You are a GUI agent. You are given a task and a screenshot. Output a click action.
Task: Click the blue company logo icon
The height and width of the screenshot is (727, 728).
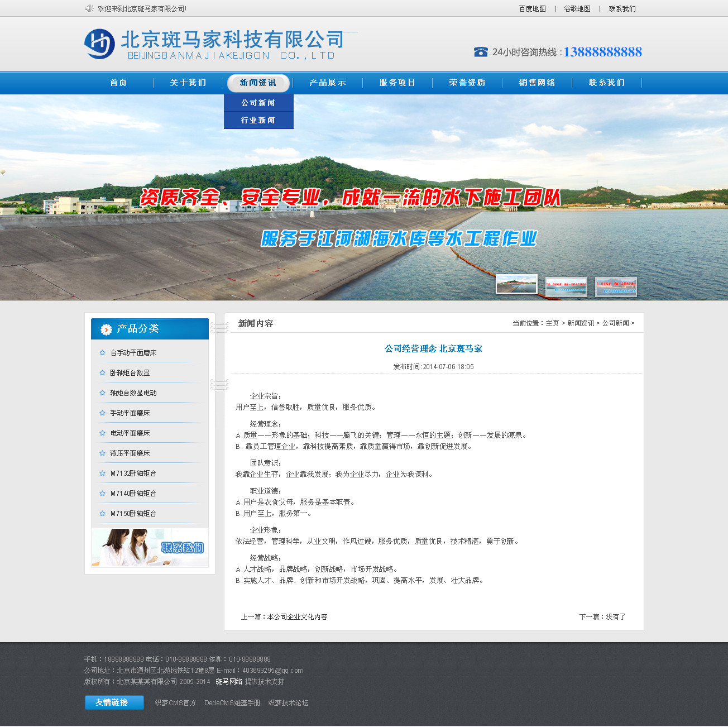tap(99, 44)
